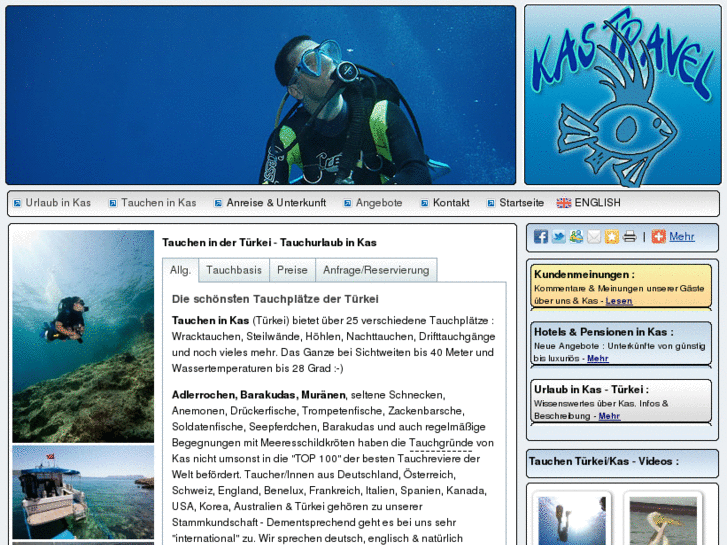Click the underlined Tauchgründe word

click(x=440, y=443)
